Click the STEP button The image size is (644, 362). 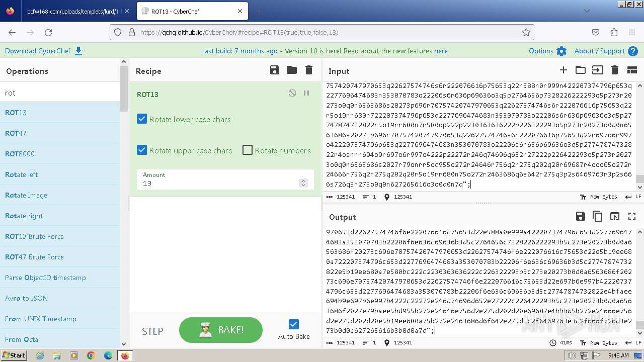(x=152, y=331)
